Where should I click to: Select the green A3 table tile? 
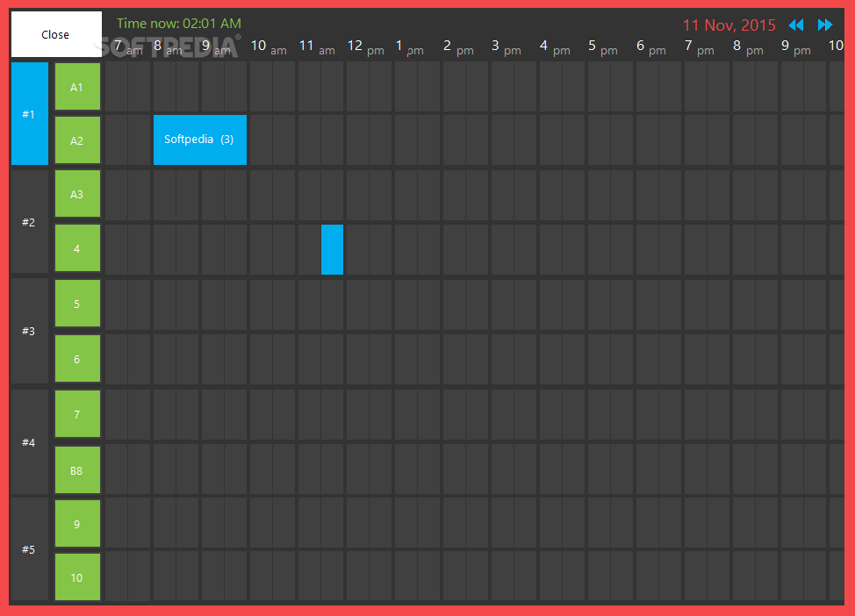(77, 194)
